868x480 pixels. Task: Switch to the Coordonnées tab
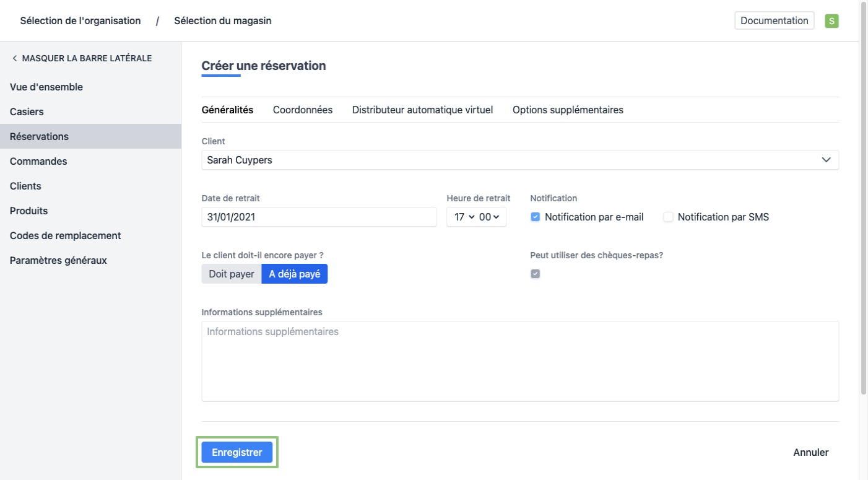pos(303,110)
